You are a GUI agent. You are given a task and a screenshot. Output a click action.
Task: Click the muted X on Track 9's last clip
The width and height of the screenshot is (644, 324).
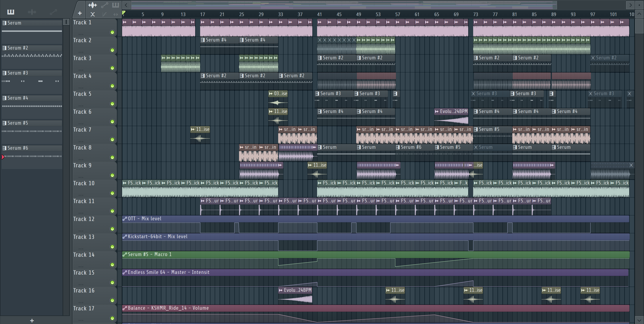(x=631, y=165)
